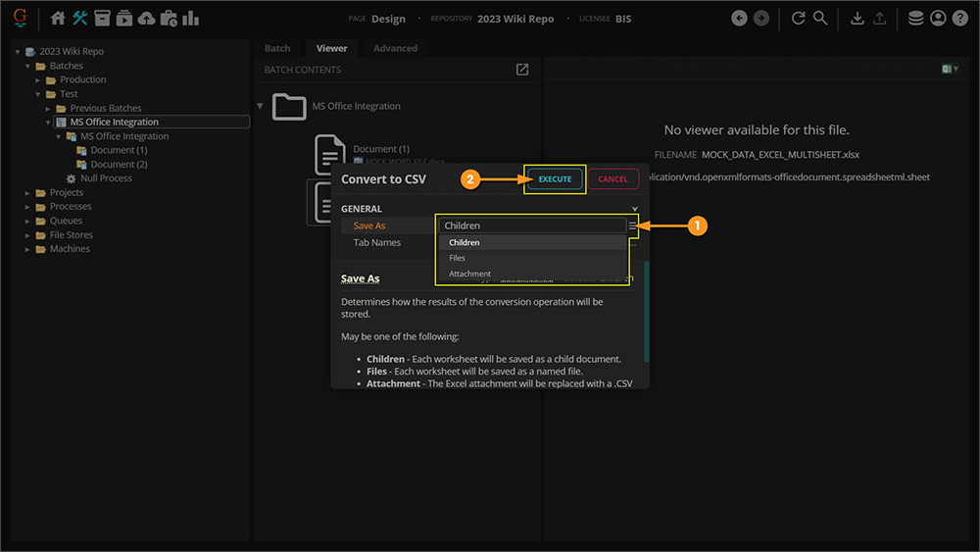Image resolution: width=980 pixels, height=552 pixels.
Task: Click the Save As help heading link
Action: 360,278
